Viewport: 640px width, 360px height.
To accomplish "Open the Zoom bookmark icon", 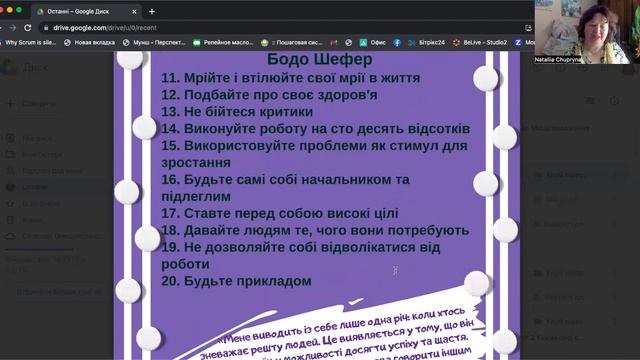I will click(518, 42).
